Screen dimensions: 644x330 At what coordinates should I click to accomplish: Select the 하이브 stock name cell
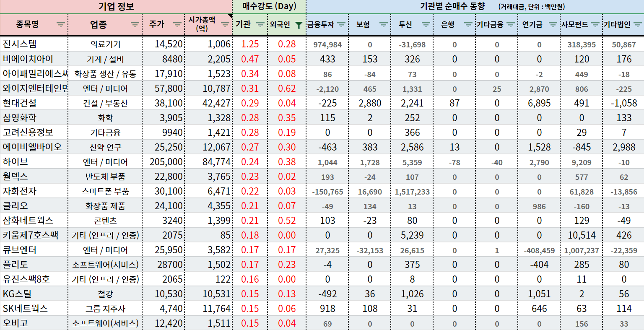click(34, 161)
